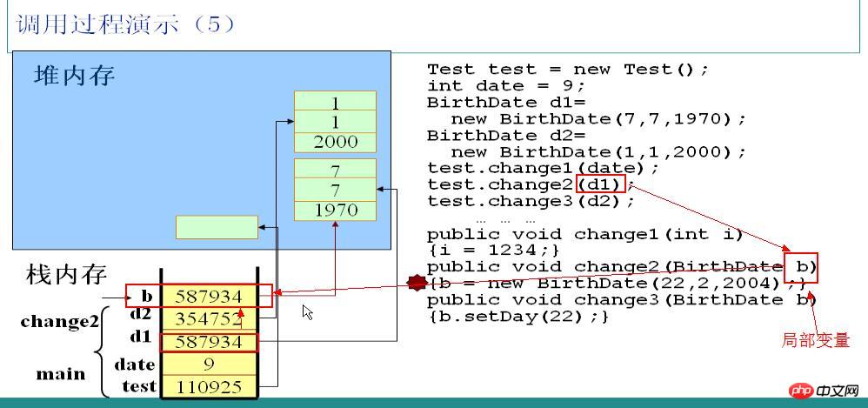
Task: Click the empty green heap object box
Action: point(217,227)
